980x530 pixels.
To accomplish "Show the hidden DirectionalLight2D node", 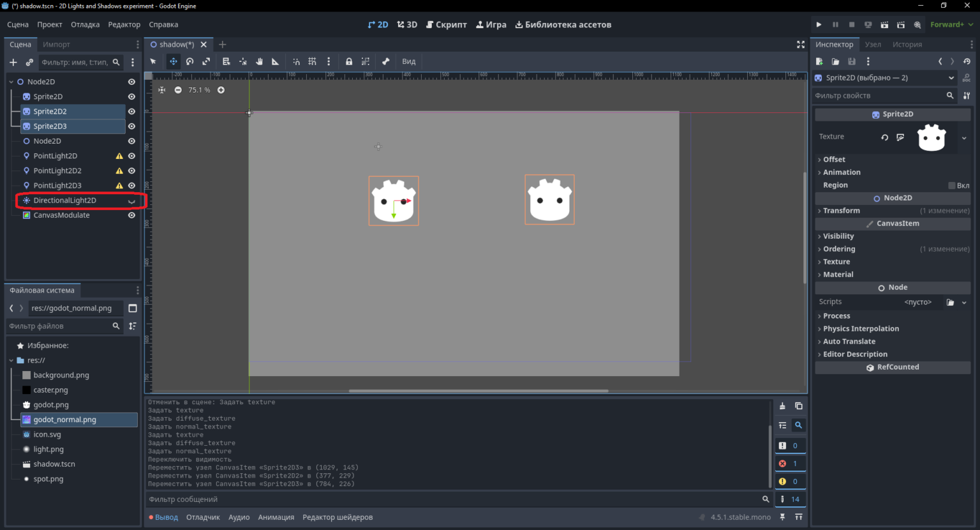I will click(x=131, y=201).
